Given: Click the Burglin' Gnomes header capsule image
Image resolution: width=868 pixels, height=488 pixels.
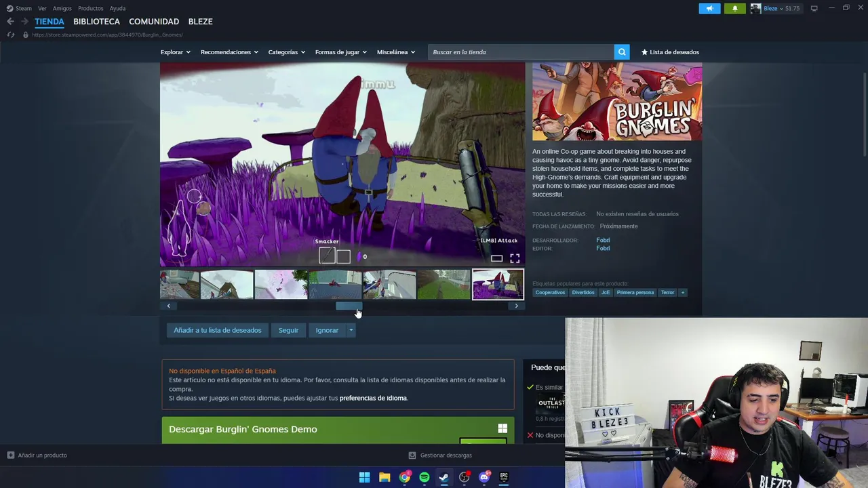Looking at the screenshot, I should (617, 102).
